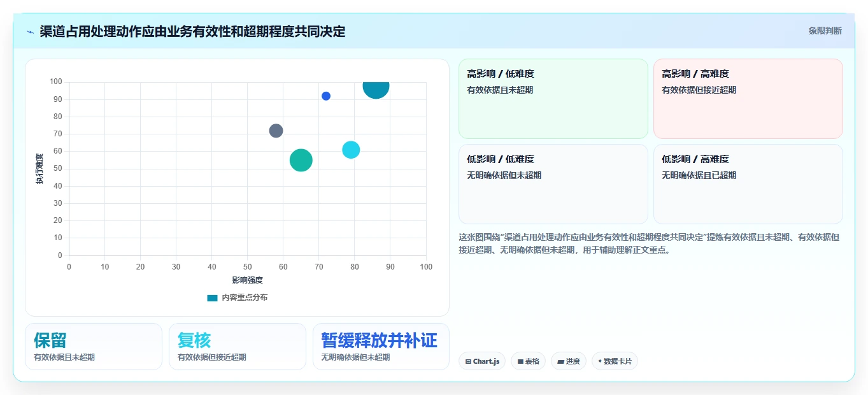Select the gray bubble in chart
The height and width of the screenshot is (395, 868).
point(276,131)
